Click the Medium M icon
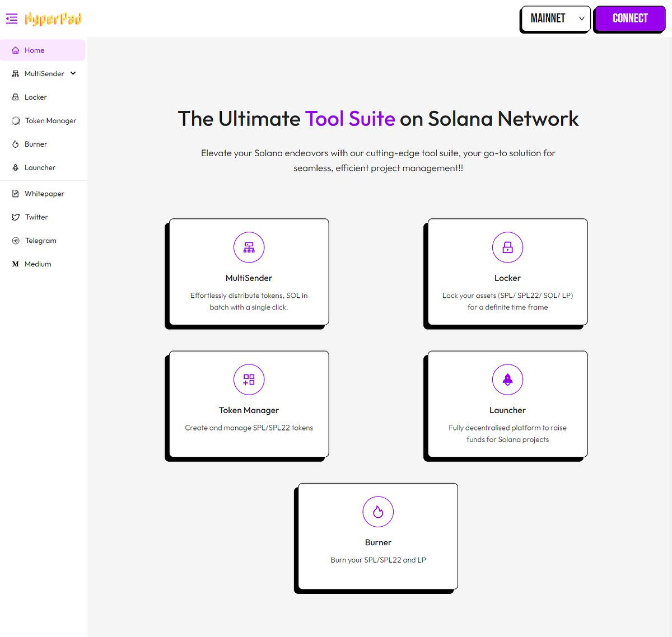672x637 pixels. 16,264
